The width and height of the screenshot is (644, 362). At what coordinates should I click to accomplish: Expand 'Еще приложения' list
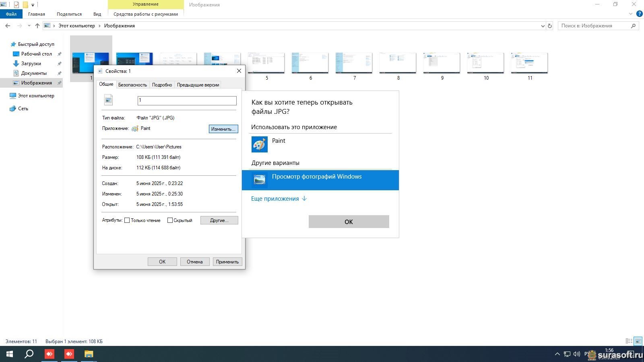click(279, 199)
